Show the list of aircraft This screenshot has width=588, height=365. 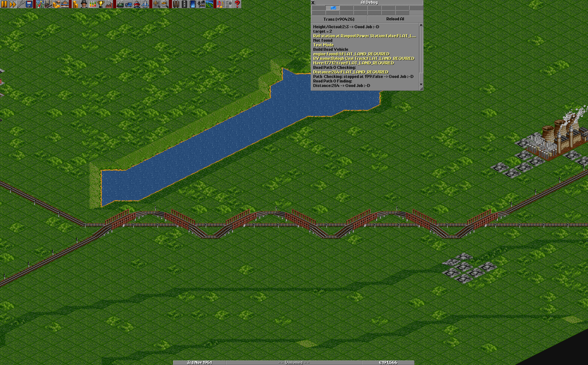pos(145,4)
